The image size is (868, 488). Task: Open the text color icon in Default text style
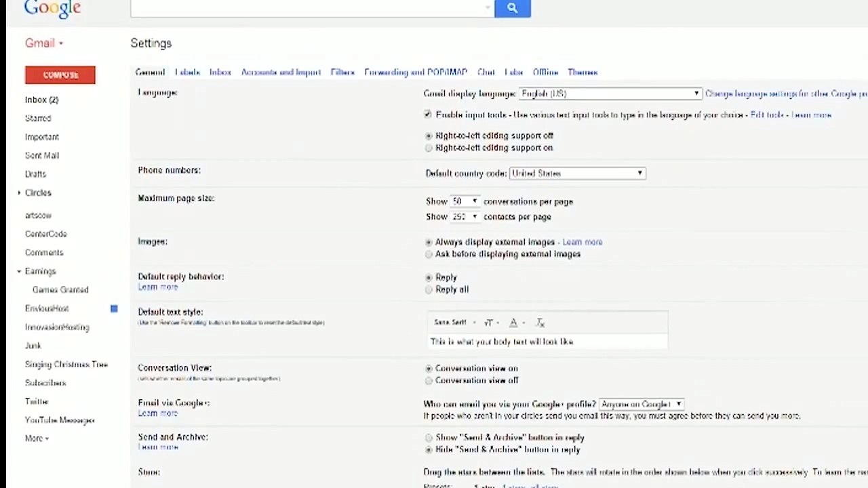(x=515, y=323)
